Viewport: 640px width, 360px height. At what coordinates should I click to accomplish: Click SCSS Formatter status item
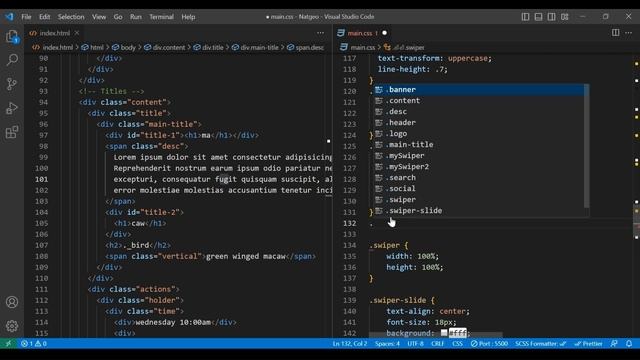540,344
